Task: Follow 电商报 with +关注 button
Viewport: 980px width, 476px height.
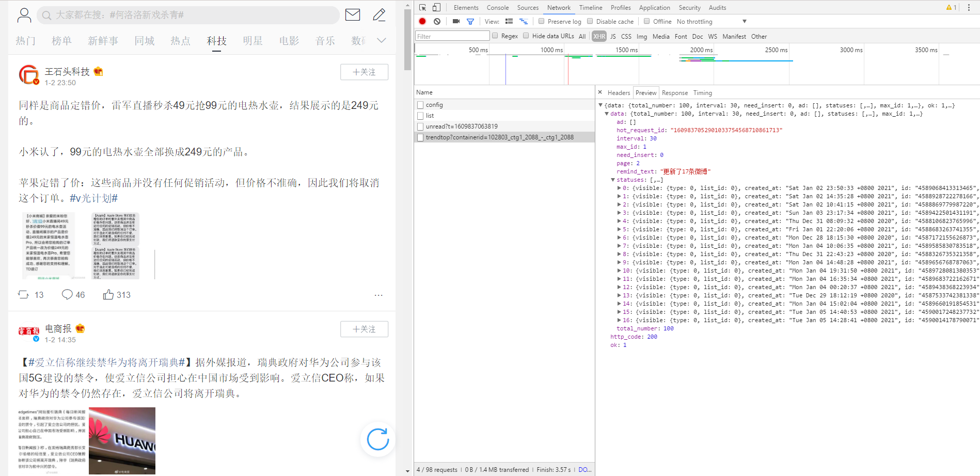Action: click(x=364, y=329)
